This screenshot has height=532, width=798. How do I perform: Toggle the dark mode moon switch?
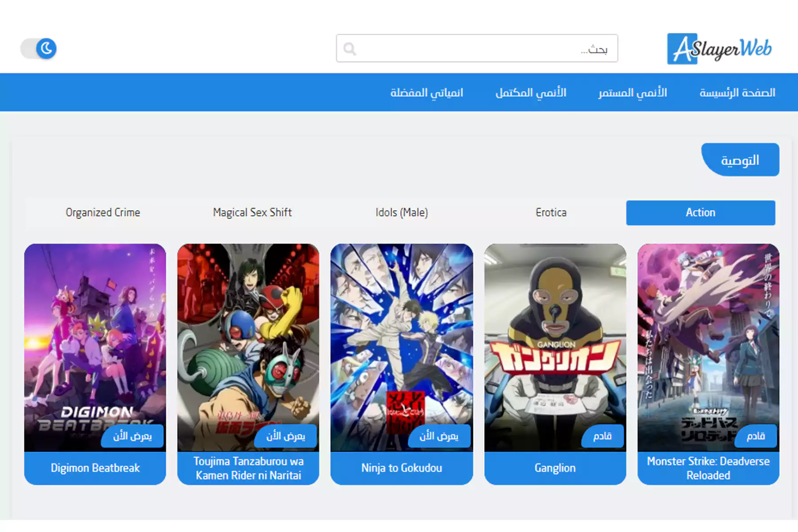(x=39, y=49)
